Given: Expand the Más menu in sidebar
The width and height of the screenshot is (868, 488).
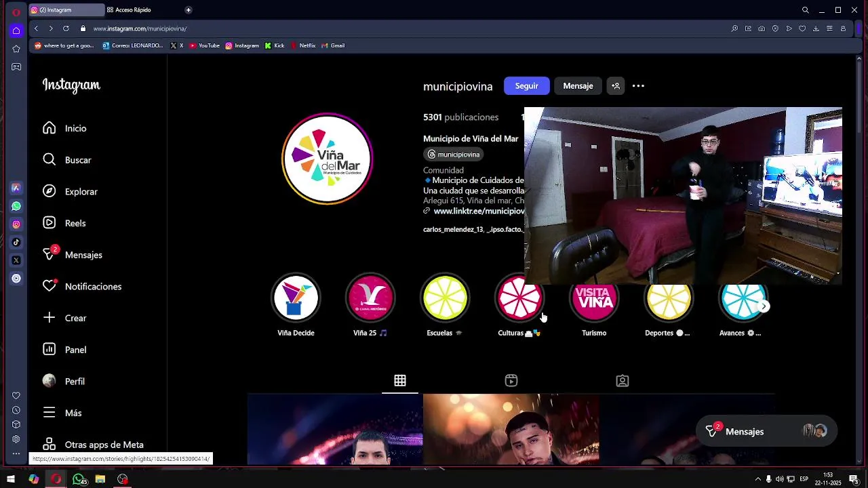Looking at the screenshot, I should pyautogui.click(x=62, y=413).
